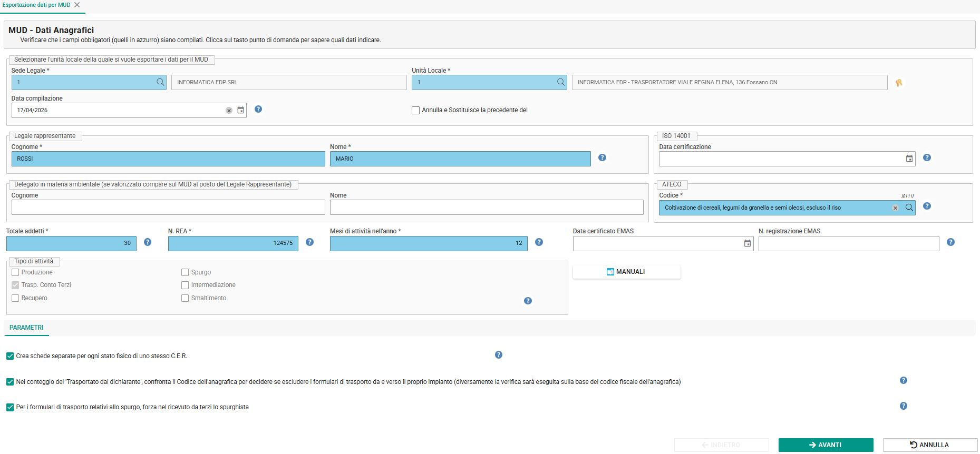
Task: Open calendar for Data certificato EMAS
Action: pos(748,243)
